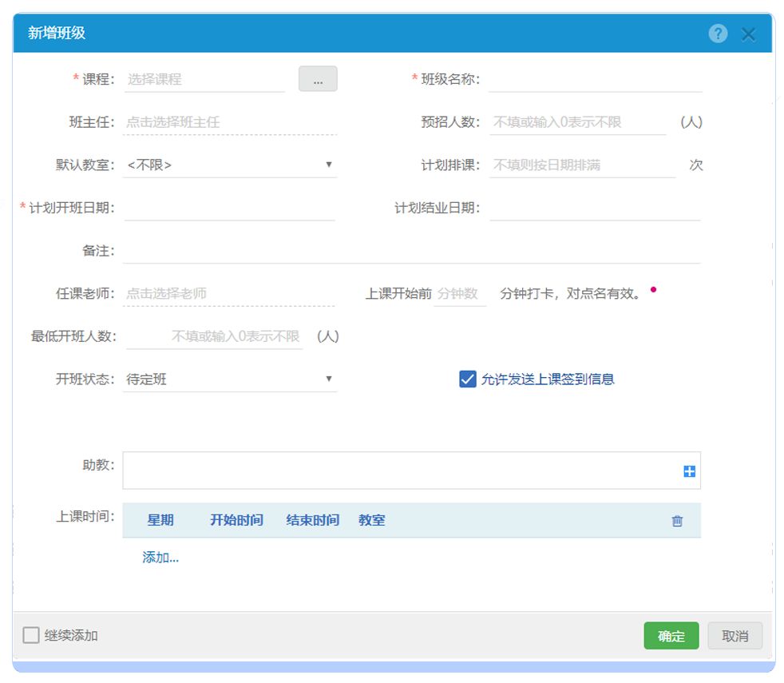The image size is (784, 683).
Task: Click the 选择课程 input field
Action: click(x=204, y=79)
